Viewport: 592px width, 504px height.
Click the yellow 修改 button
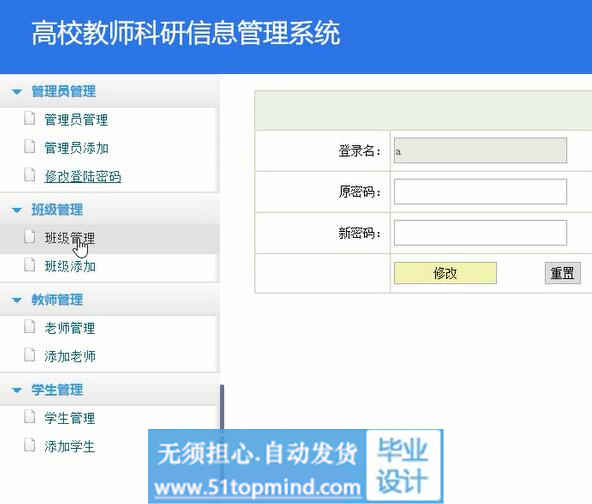pyautogui.click(x=445, y=273)
